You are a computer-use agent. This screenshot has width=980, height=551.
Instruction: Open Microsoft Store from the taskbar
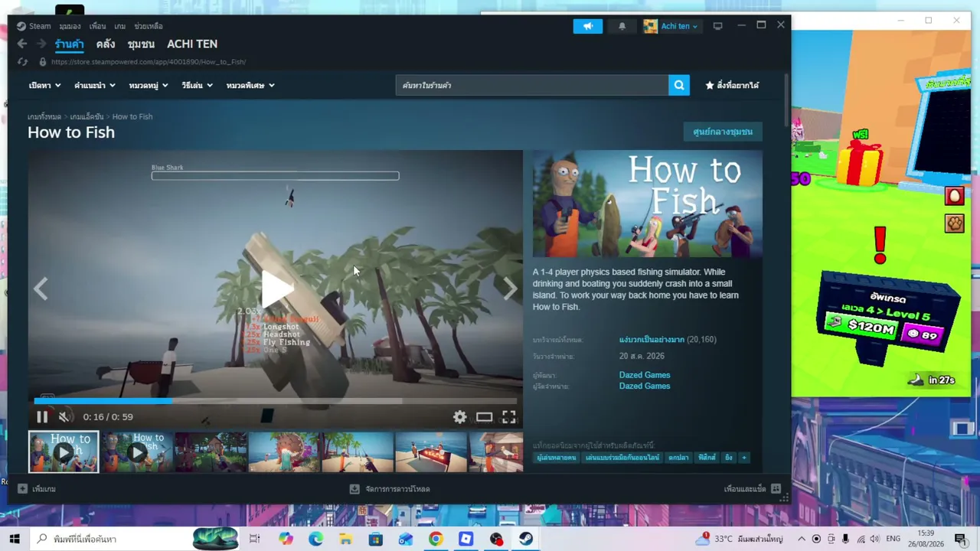tap(375, 539)
